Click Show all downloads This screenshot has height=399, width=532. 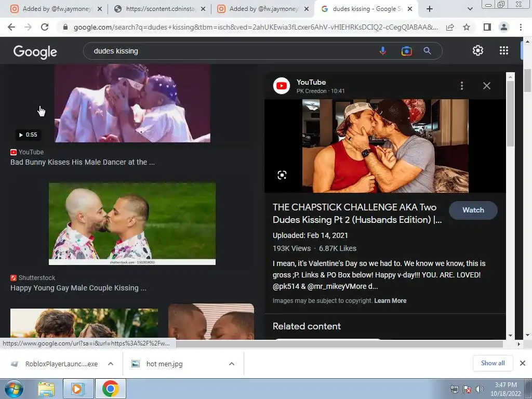[x=493, y=363]
